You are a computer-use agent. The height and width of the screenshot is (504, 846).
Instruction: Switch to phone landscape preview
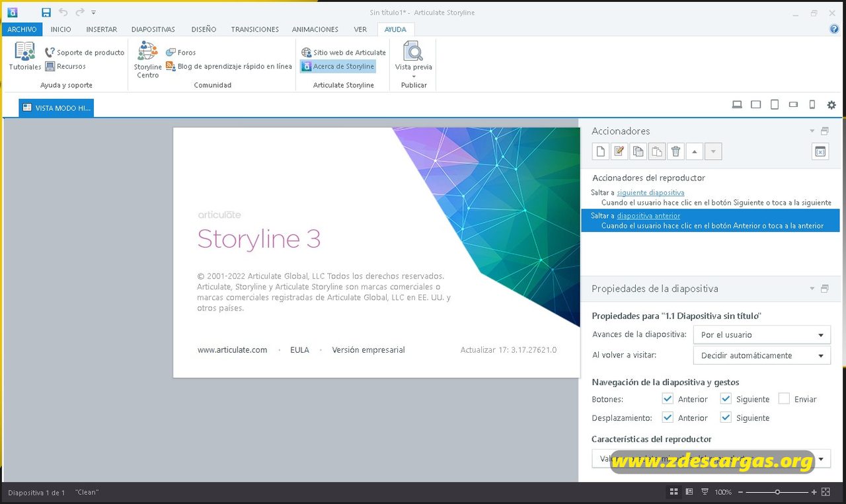click(794, 105)
